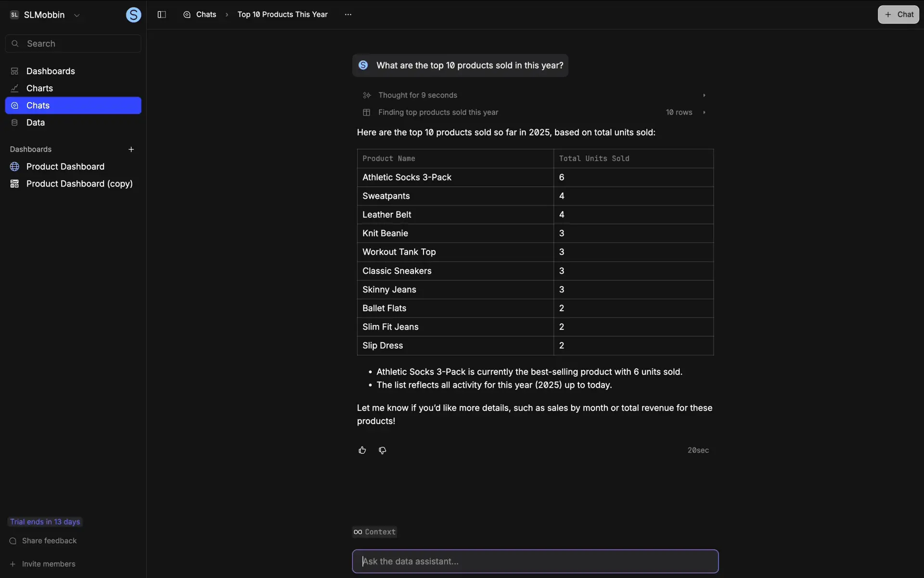The height and width of the screenshot is (578, 924).
Task: Click the Context button above input
Action: click(x=374, y=532)
